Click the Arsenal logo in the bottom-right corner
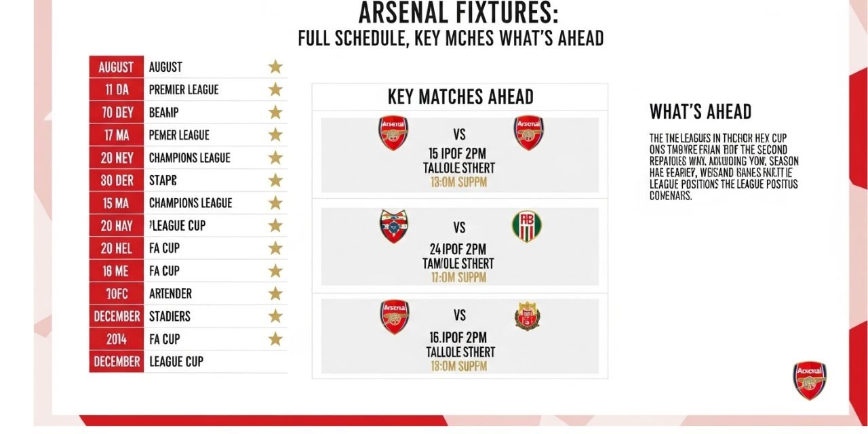The height and width of the screenshot is (434, 868). tap(810, 380)
